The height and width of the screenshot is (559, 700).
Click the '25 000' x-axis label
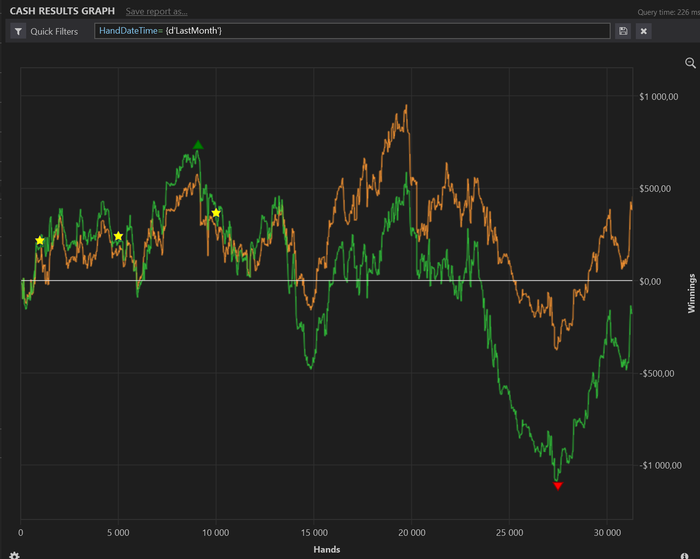[509, 533]
